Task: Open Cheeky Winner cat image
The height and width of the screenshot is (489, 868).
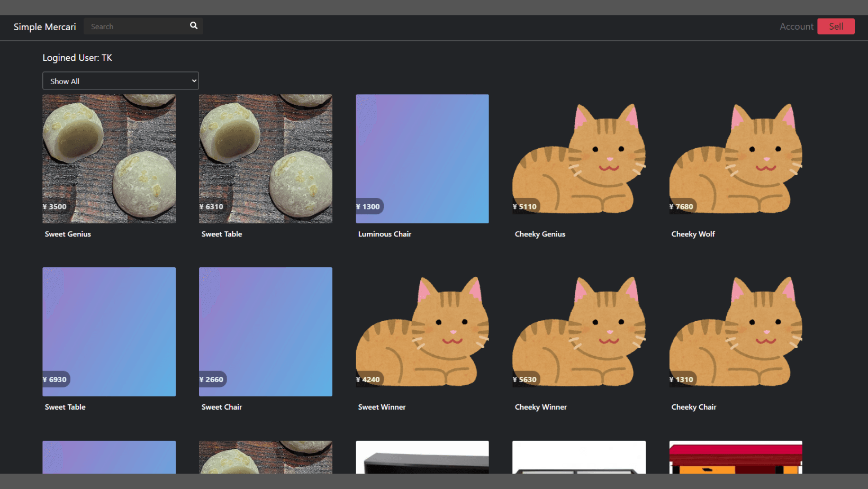Action: 579,332
